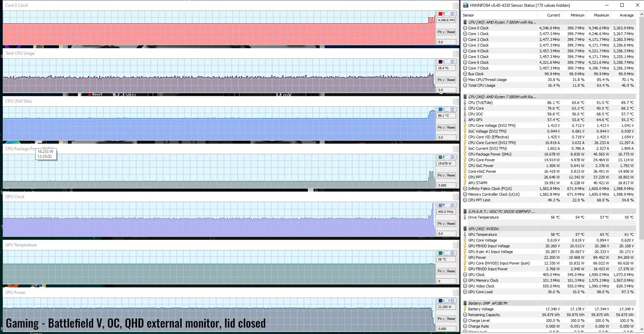Click the minimum value field in CPU (Tctl/Tdie) graph
644x334 pixels.
[446, 137]
